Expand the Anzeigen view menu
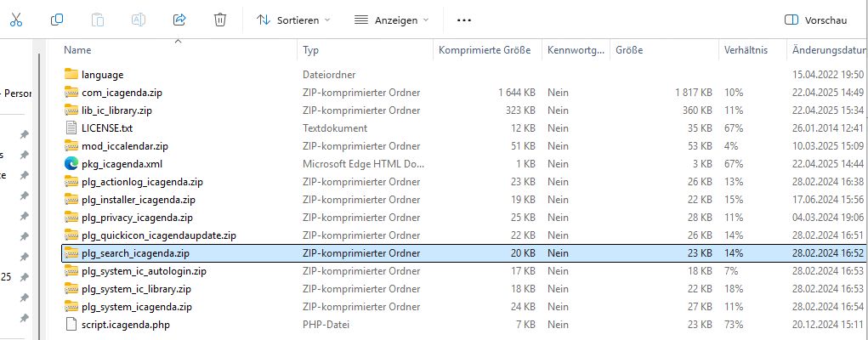868x340 pixels. coord(391,20)
